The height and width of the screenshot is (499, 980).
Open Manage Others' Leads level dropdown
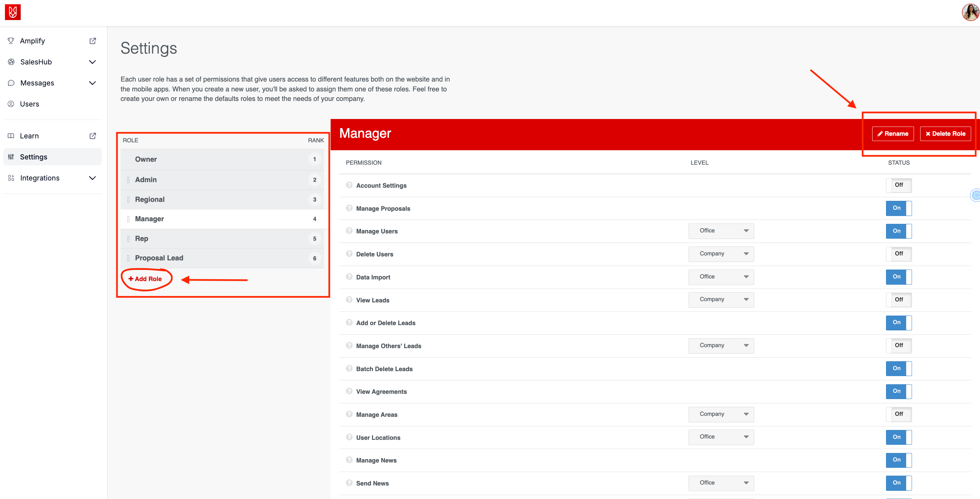(721, 345)
